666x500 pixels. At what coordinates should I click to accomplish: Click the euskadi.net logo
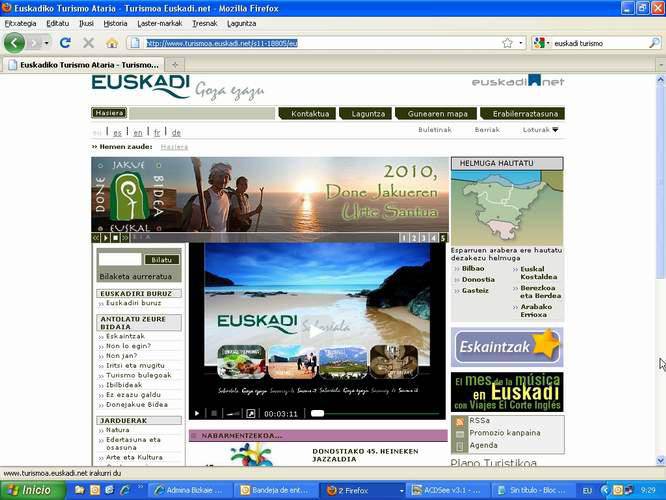coord(518,81)
